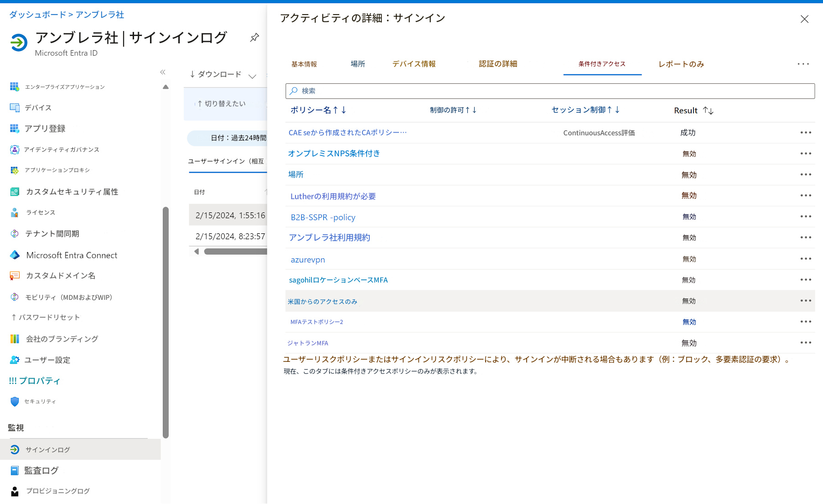Click the Enterprise Applications sidebar icon
The height and width of the screenshot is (504, 823).
coord(15,87)
